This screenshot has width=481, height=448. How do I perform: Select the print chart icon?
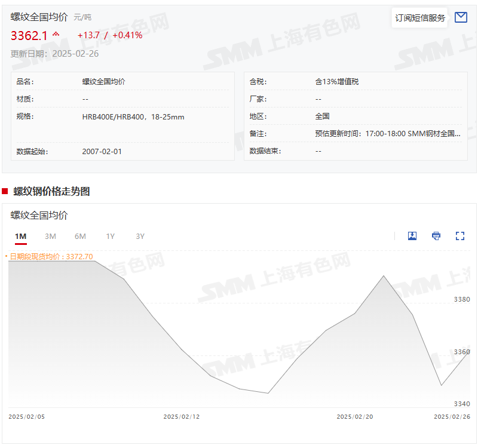point(436,236)
